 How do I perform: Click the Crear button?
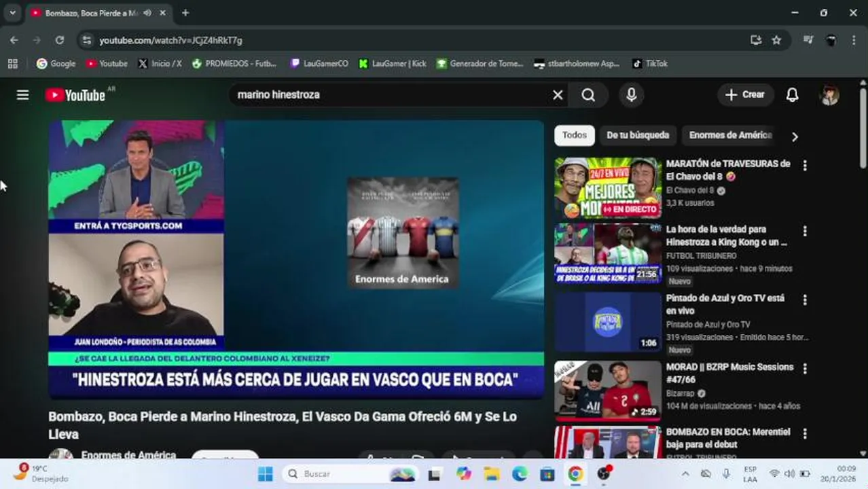(x=745, y=95)
